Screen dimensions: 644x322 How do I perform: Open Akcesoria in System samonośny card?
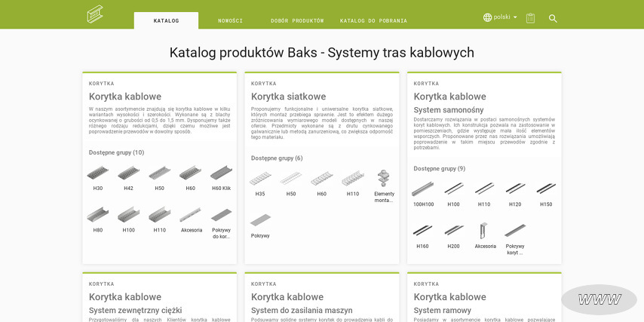[485, 236]
